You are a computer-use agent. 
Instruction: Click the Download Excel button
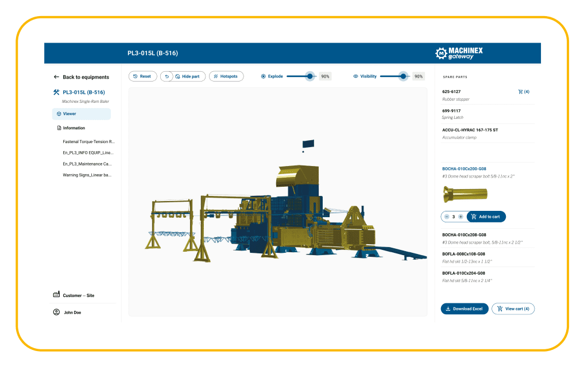tap(464, 309)
